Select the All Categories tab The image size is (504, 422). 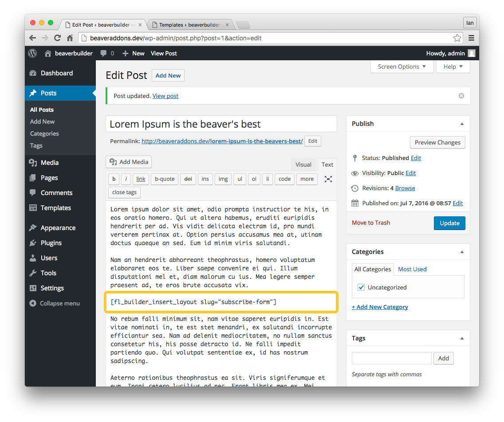[373, 269]
